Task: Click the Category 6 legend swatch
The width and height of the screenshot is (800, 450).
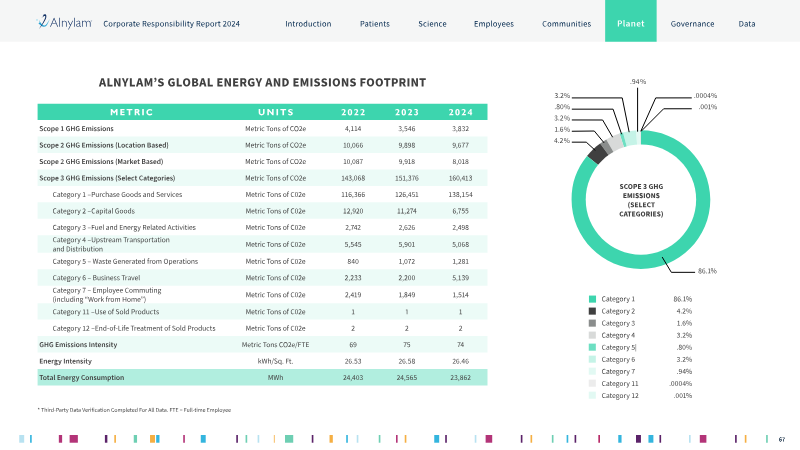Action: click(x=592, y=359)
